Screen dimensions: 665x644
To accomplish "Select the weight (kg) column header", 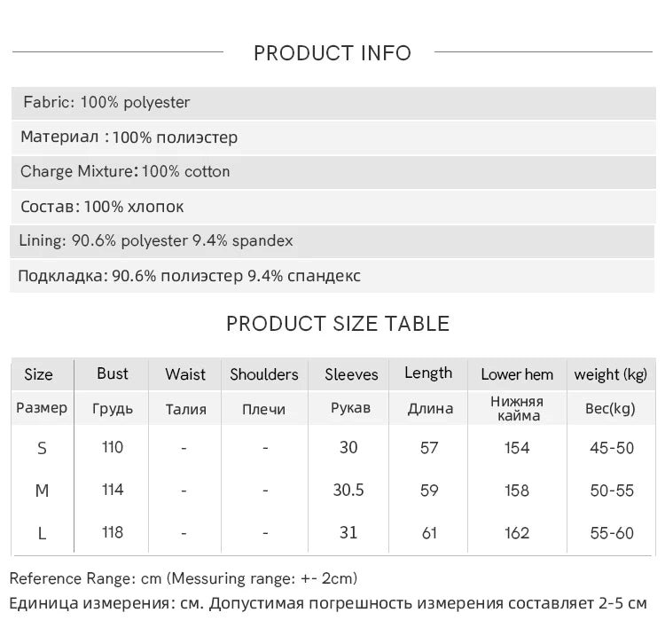I will [x=610, y=374].
